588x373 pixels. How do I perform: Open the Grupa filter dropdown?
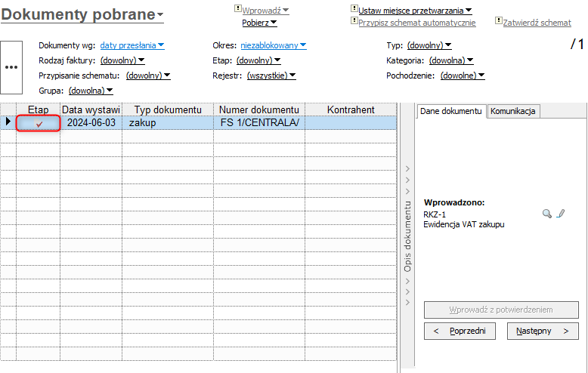[91, 91]
